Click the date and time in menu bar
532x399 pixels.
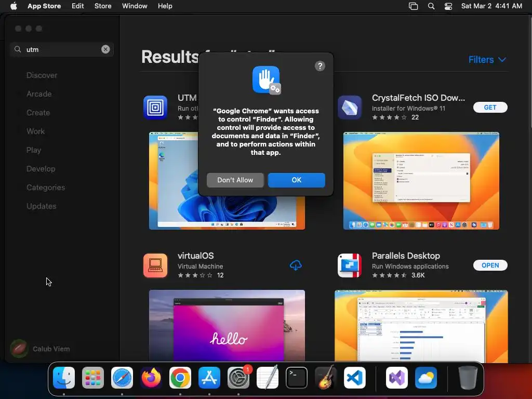[x=491, y=6]
